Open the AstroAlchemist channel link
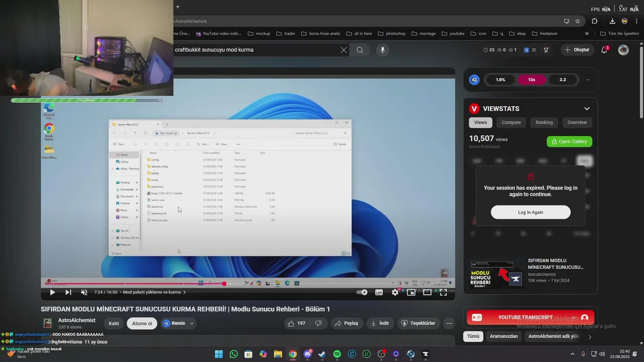This screenshot has height=362, width=644. 76,320
